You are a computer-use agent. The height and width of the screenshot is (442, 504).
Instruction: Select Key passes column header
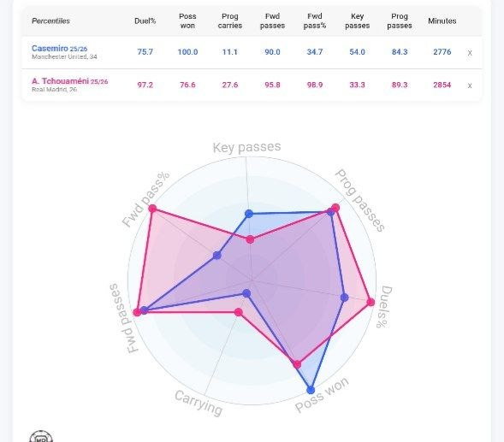tap(357, 21)
